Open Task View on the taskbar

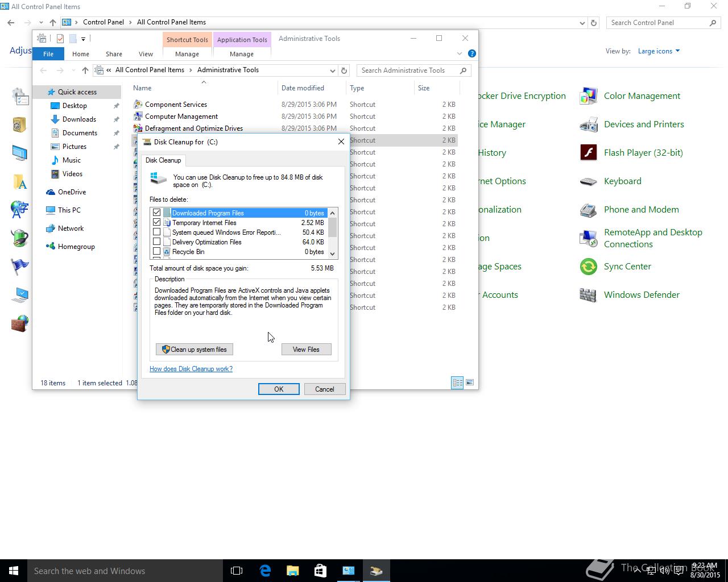click(237, 571)
